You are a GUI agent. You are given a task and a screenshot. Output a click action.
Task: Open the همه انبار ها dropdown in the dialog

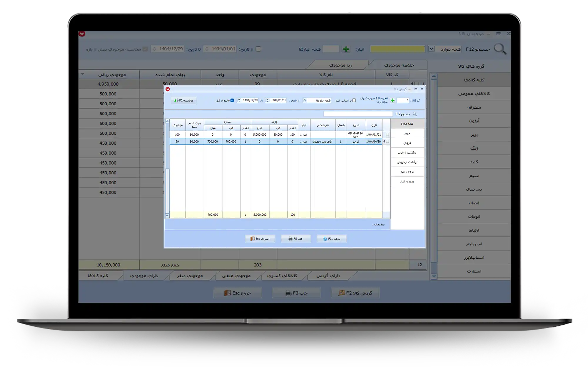[305, 100]
